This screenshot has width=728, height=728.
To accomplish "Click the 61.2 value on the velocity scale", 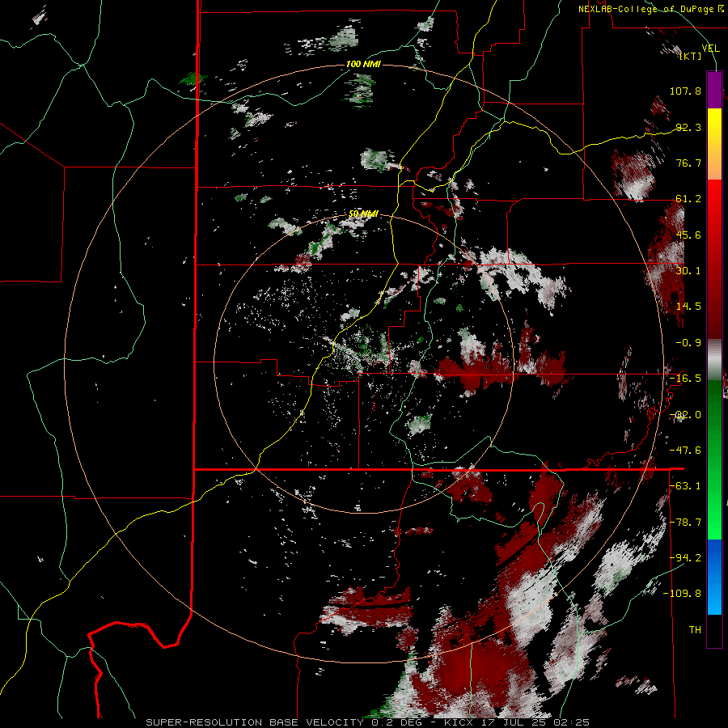I will pos(688,199).
